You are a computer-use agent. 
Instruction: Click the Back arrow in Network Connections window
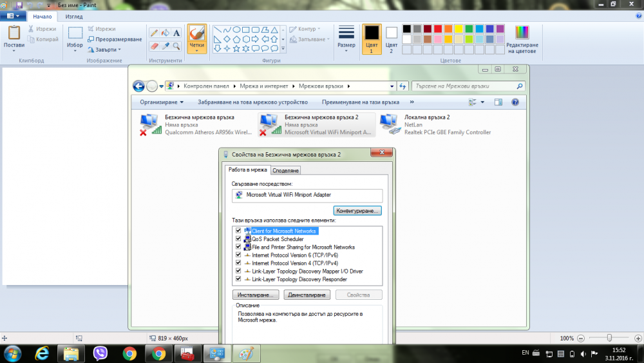pyautogui.click(x=139, y=86)
